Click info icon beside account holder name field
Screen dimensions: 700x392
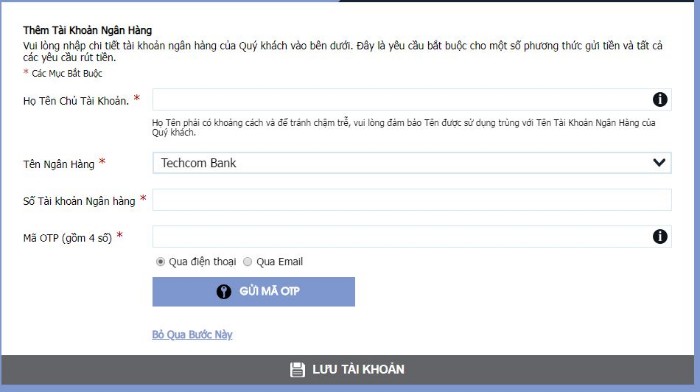(660, 99)
